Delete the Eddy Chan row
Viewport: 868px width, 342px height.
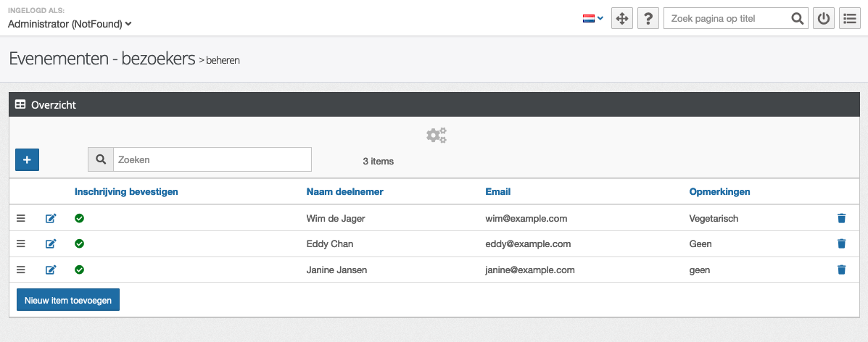(x=841, y=244)
